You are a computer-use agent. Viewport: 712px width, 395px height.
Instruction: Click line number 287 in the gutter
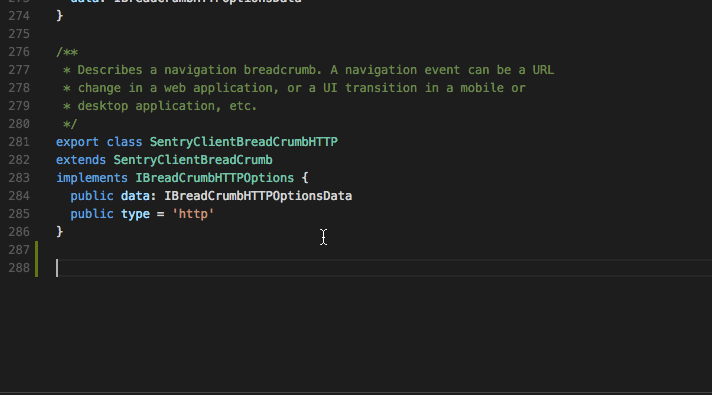coord(19,250)
